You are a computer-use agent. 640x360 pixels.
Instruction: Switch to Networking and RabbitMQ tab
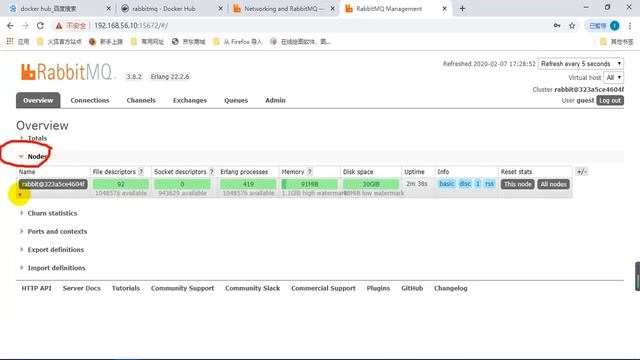pos(284,9)
